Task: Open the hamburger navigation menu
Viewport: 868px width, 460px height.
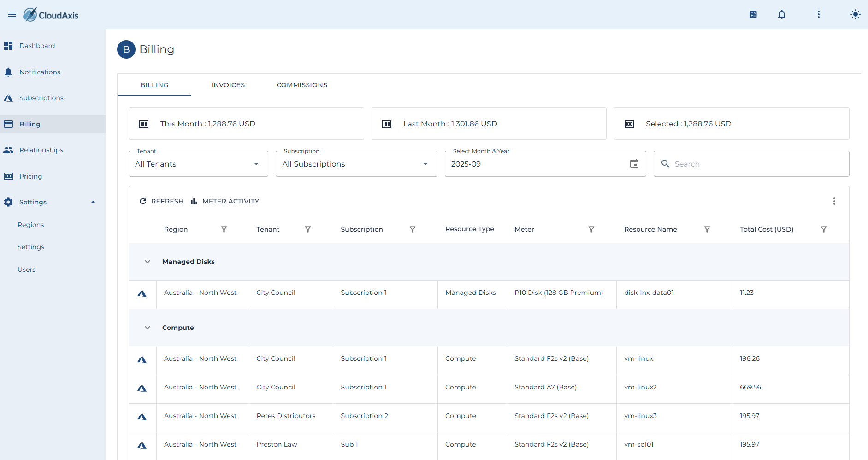Action: (x=12, y=15)
